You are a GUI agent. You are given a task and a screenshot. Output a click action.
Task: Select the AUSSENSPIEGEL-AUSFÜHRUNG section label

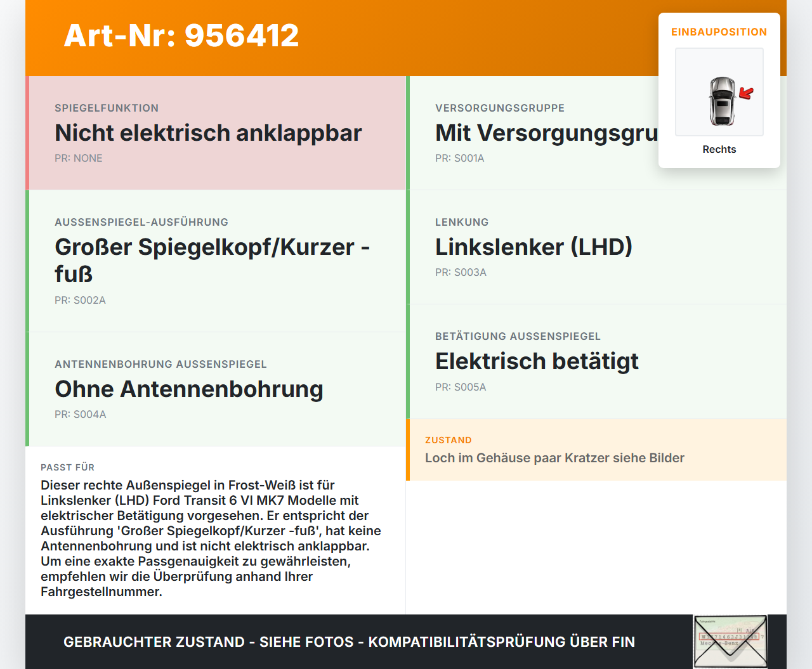tap(141, 222)
